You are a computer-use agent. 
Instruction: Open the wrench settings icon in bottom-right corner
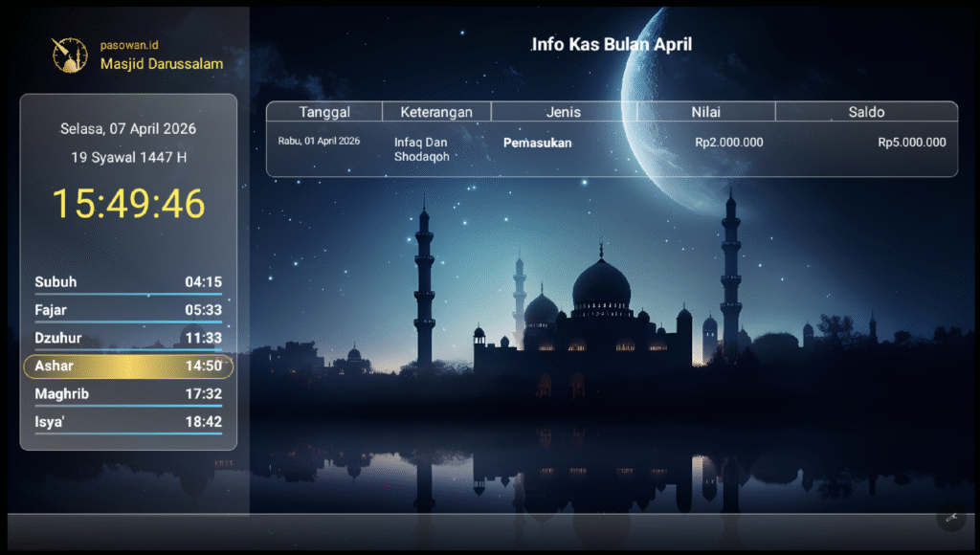(x=951, y=518)
